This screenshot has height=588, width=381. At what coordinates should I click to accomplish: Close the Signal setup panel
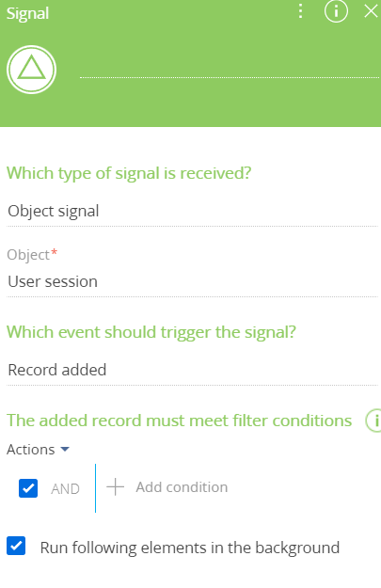(x=371, y=11)
